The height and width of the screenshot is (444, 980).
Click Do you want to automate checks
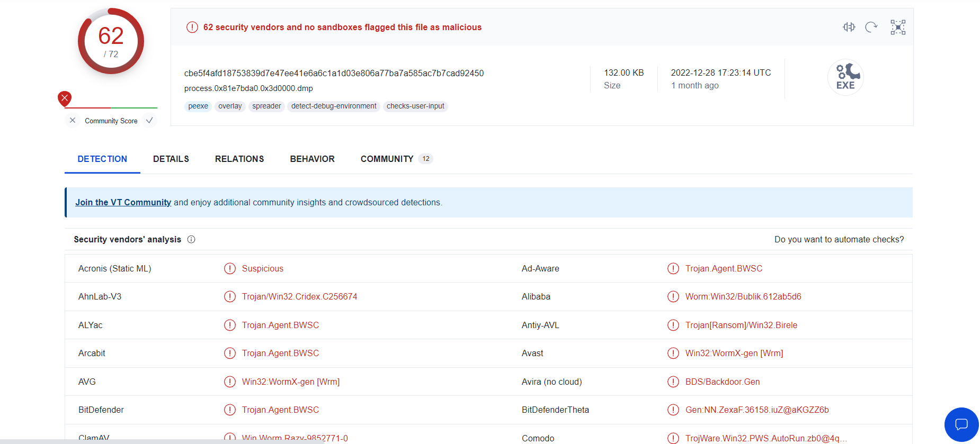tap(839, 239)
